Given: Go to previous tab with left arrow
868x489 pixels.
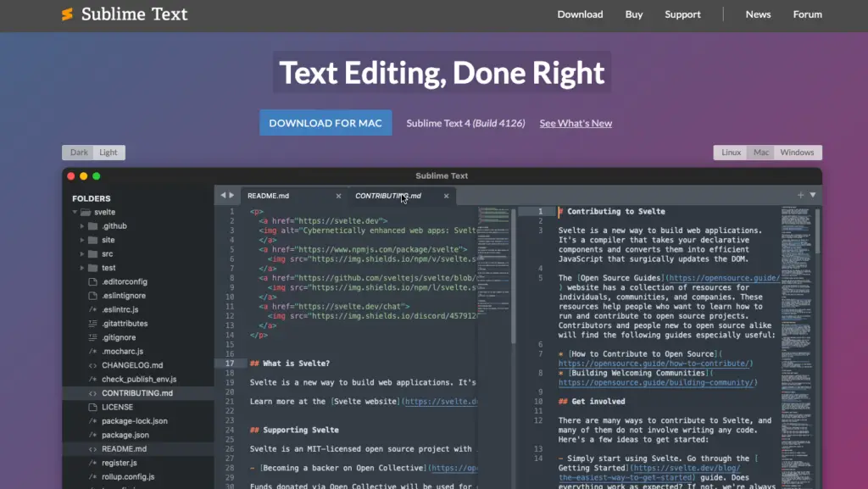Looking at the screenshot, I should [x=223, y=195].
